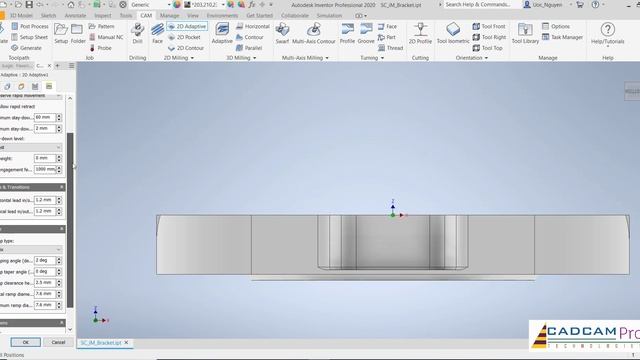The width and height of the screenshot is (640, 360).
Task: Edit the ramp clearance height 2.5 mm field
Action: click(45, 282)
